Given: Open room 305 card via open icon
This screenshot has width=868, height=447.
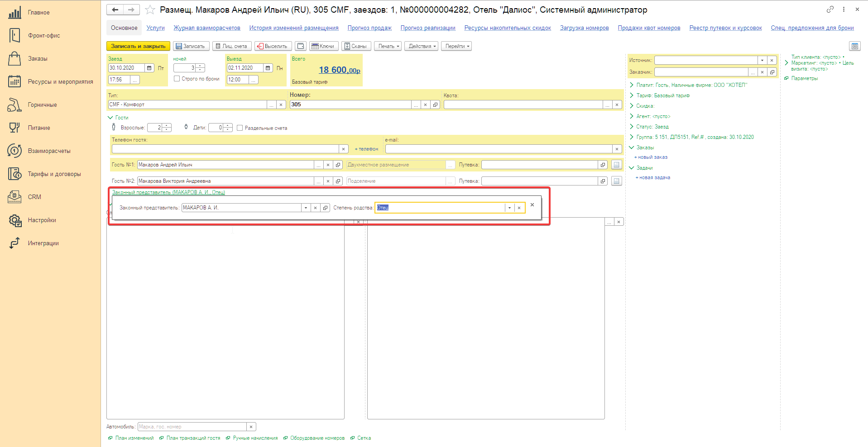Looking at the screenshot, I should (x=435, y=105).
